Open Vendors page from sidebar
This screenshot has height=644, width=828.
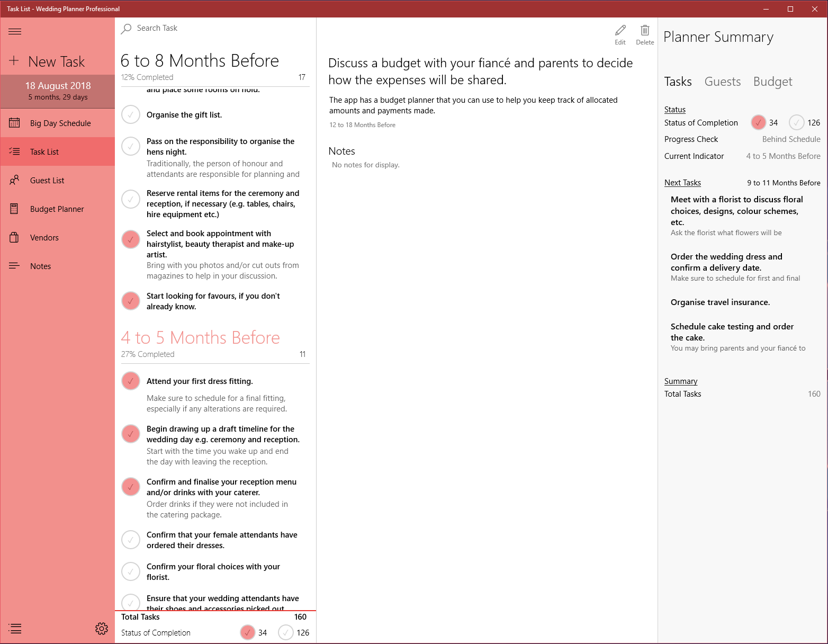(58, 237)
